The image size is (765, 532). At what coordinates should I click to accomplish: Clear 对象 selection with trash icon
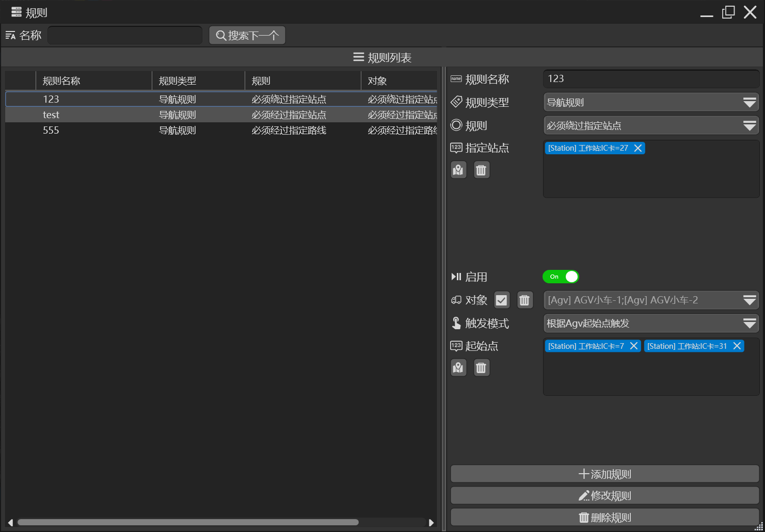click(524, 300)
